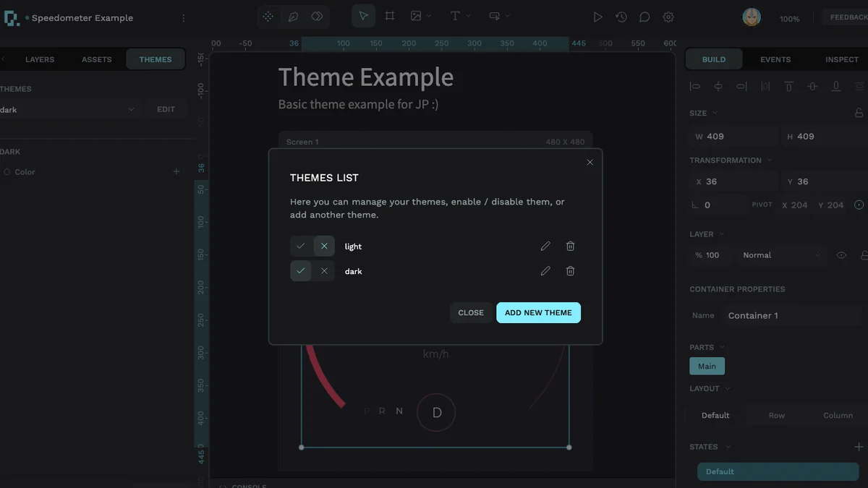Click the distribute horizontally icon
Screen dimensions: 868x488
(765, 87)
